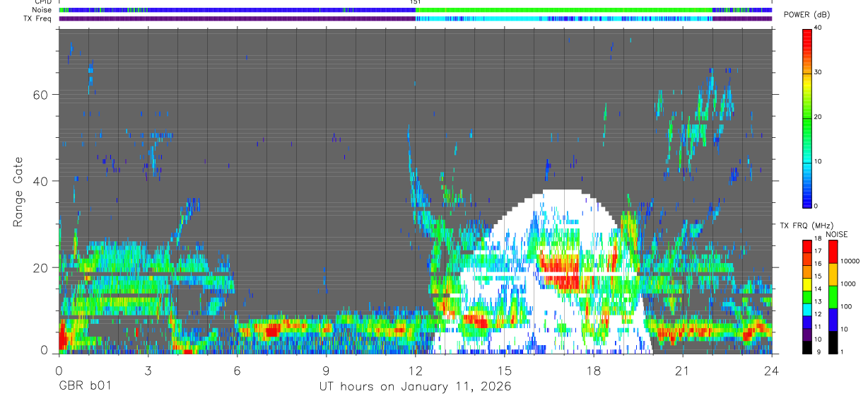Click the 20 label on POWER scale
Image resolution: width=868 pixels, height=401 pixels.
[819, 117]
